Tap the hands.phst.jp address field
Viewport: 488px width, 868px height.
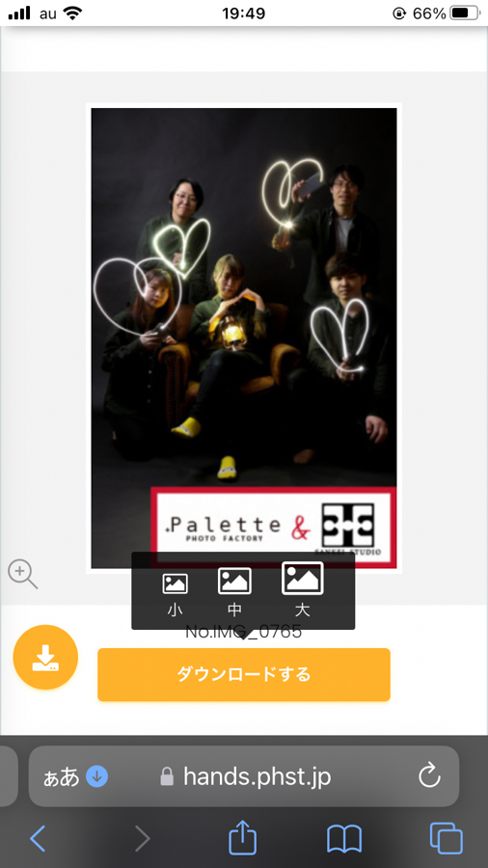[x=244, y=776]
